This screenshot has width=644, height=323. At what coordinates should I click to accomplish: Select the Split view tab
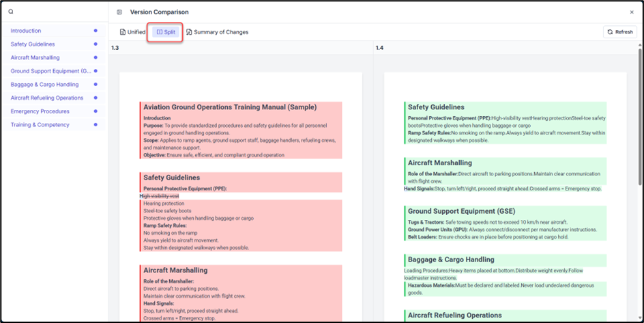(x=166, y=32)
